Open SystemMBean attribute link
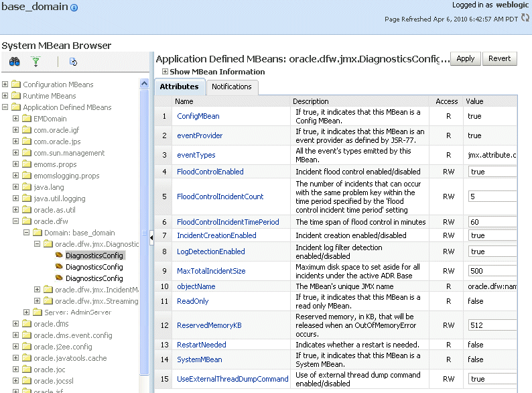 (x=200, y=359)
